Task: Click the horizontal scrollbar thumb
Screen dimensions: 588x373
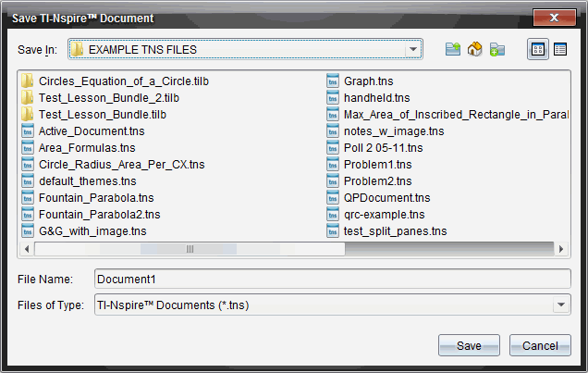Action: (x=190, y=248)
